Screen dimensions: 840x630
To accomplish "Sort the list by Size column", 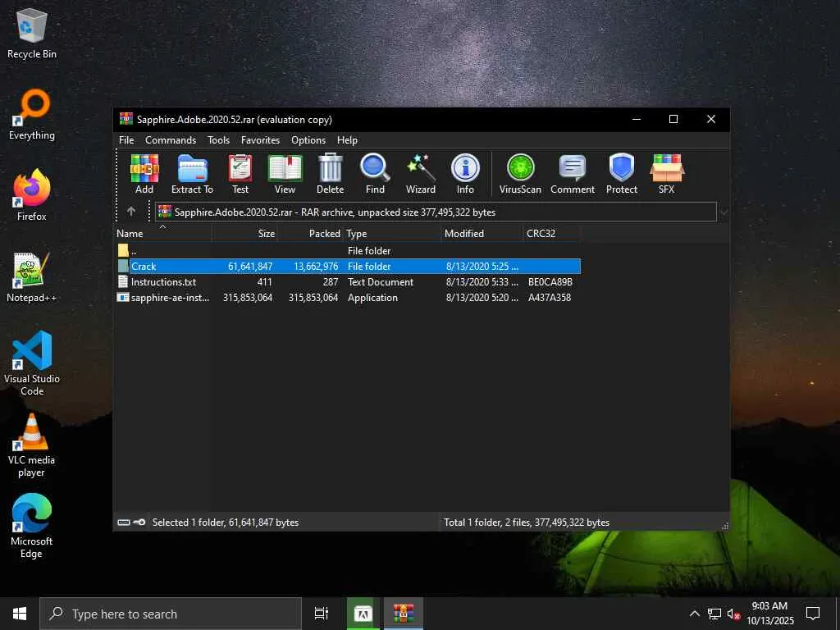I will coord(244,234).
